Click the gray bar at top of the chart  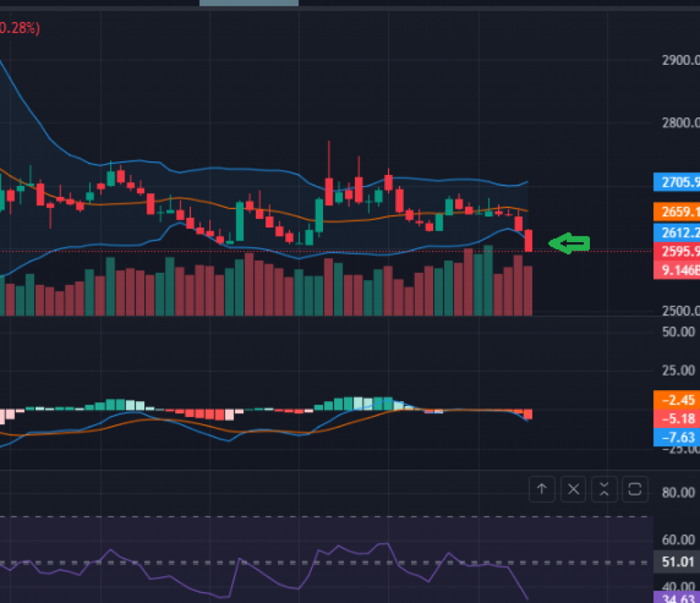[249, 3]
